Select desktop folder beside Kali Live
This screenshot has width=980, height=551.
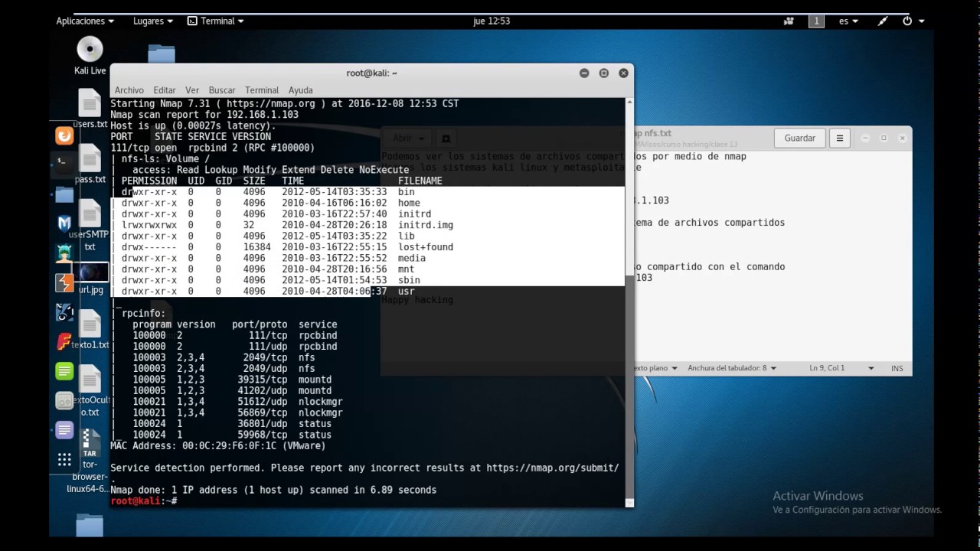point(162,54)
